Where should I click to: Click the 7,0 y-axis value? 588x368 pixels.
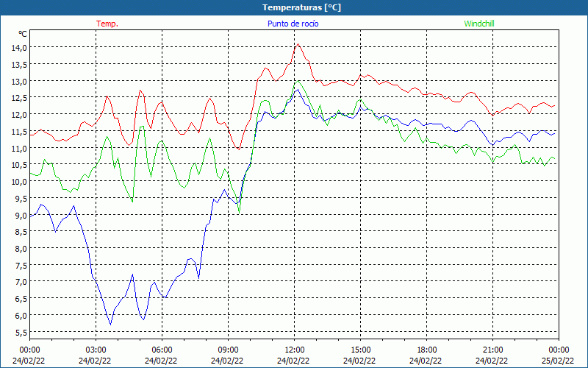click(21, 282)
